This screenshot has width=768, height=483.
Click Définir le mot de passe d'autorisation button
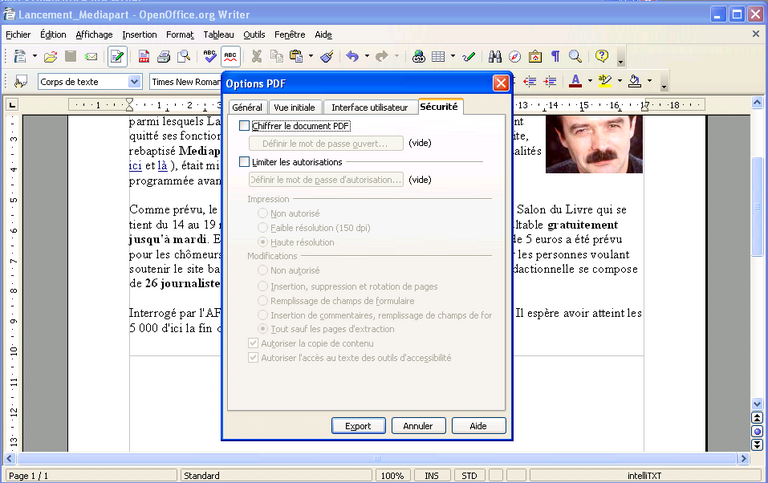point(326,180)
